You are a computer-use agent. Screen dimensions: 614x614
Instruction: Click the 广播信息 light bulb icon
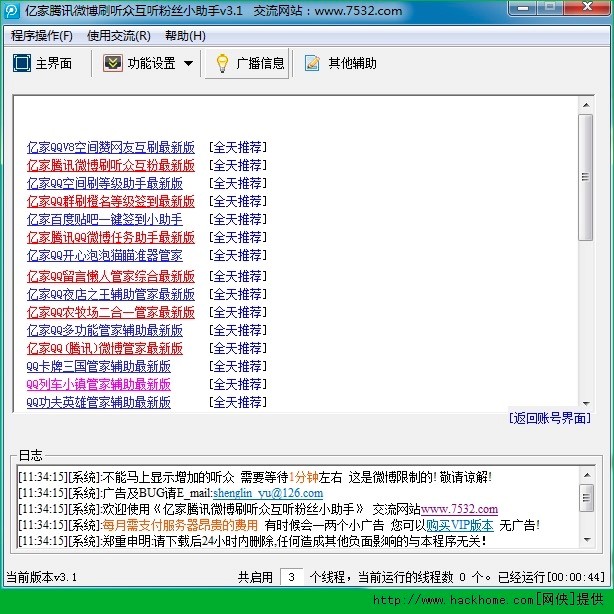pos(222,63)
